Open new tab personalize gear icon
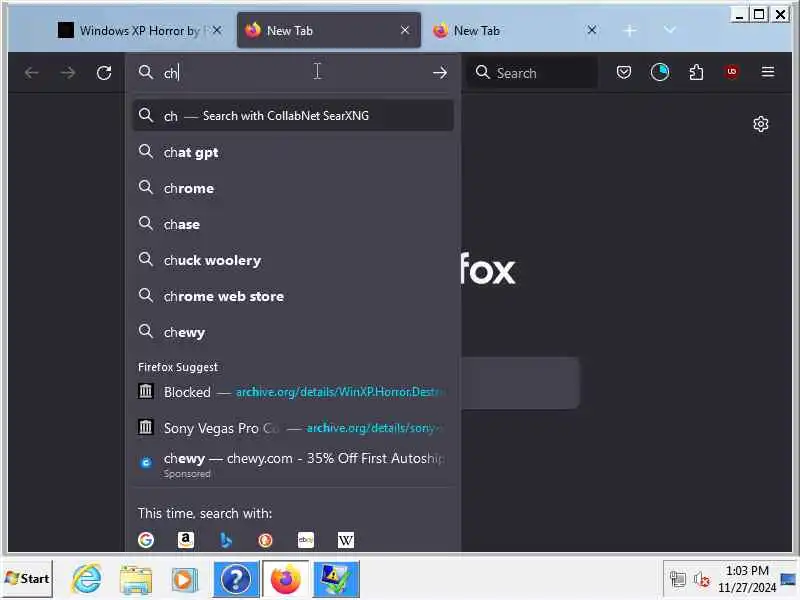The width and height of the screenshot is (800, 600). tap(761, 124)
